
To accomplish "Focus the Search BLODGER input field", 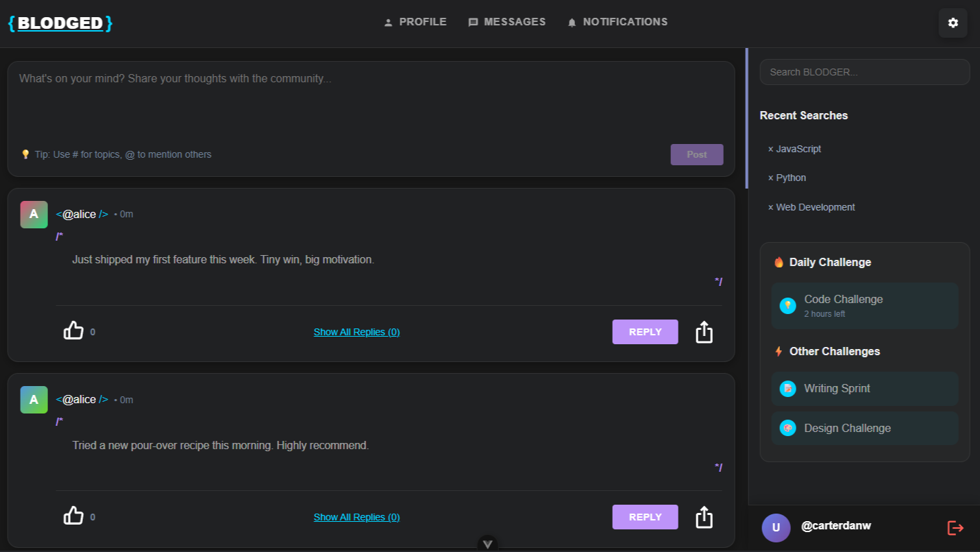I will 864,72.
